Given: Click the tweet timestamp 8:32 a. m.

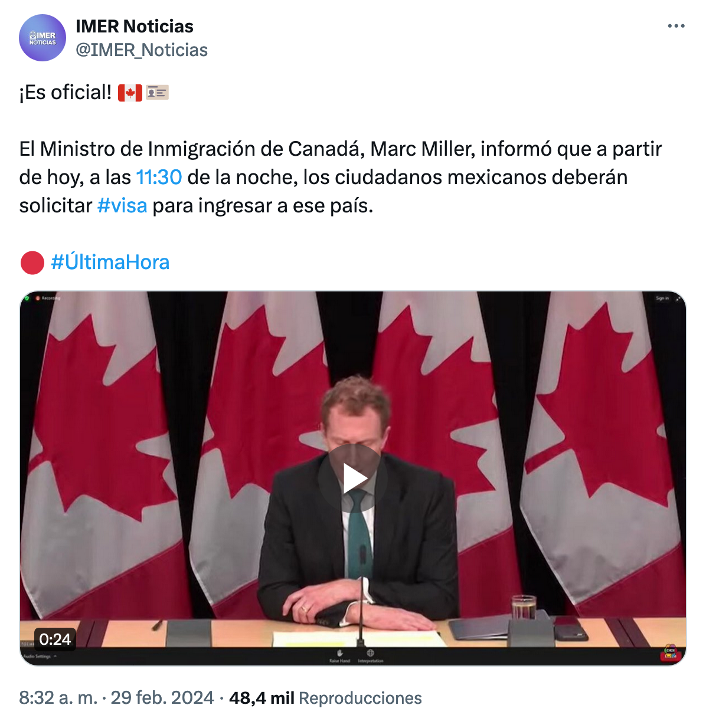Looking at the screenshot, I should [58, 698].
